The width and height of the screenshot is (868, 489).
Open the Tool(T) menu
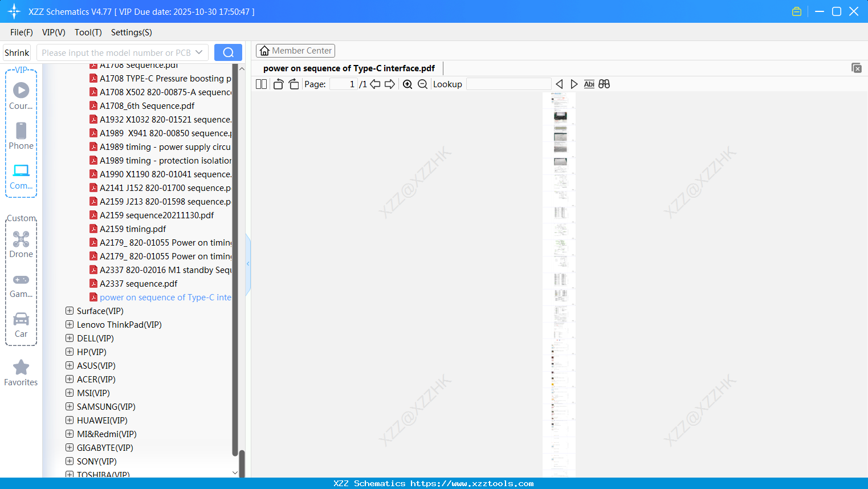[88, 32]
